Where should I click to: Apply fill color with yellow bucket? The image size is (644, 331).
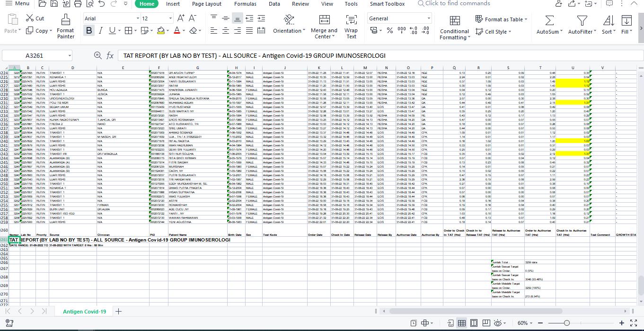point(161,30)
